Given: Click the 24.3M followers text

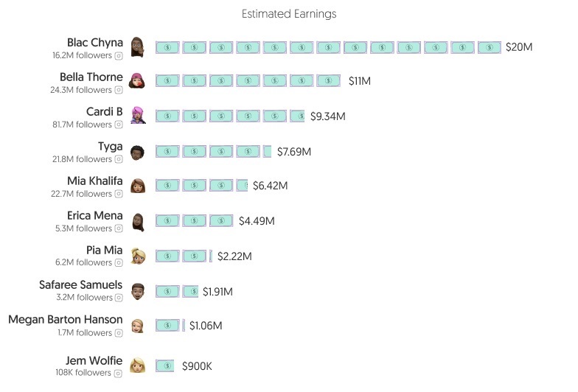Looking at the screenshot, I should pos(81,90).
